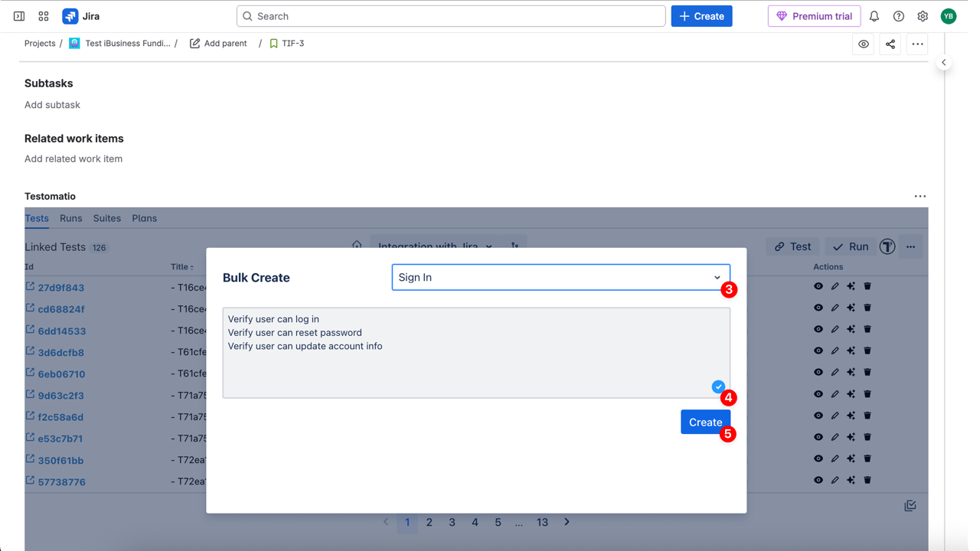Image resolution: width=980 pixels, height=551 pixels.
Task: Open AI actions with the sparkles icon
Action: (851, 285)
